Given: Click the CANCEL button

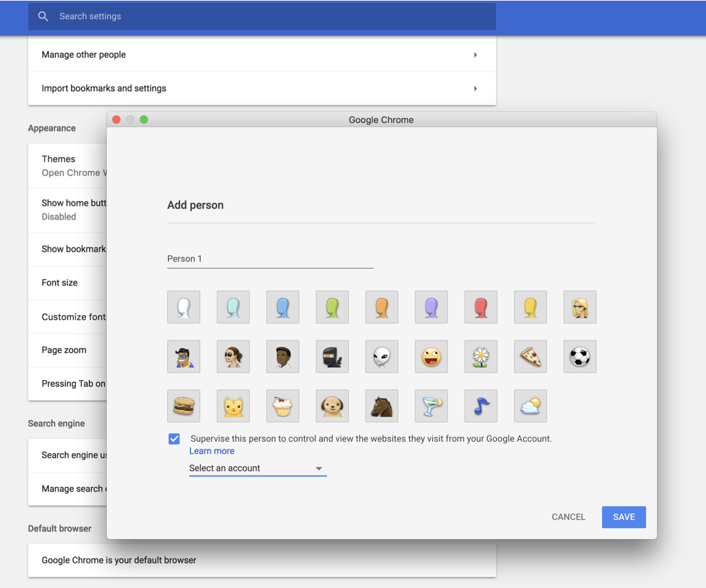Looking at the screenshot, I should 568,517.
